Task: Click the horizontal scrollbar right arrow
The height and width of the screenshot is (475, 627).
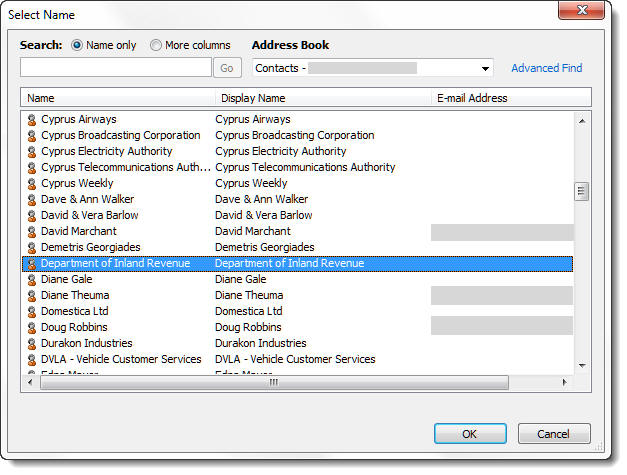Action: pyautogui.click(x=564, y=382)
